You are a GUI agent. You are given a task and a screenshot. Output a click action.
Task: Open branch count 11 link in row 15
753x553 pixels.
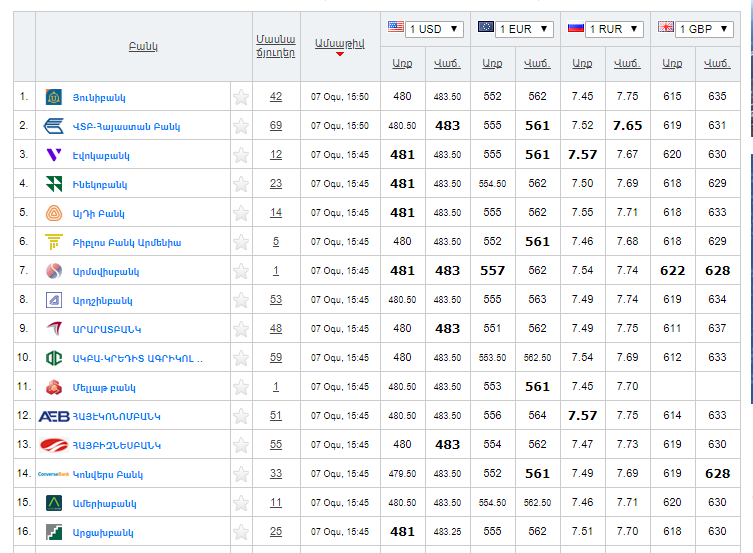[276, 503]
